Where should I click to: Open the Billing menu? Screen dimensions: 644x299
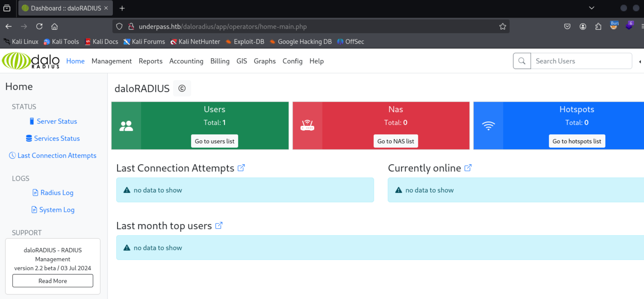coord(220,61)
